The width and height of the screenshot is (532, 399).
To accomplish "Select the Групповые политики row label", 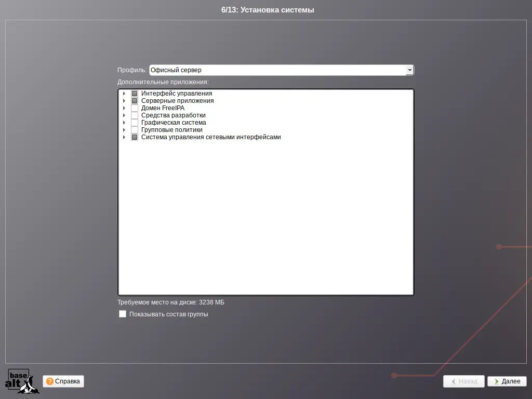I will point(172,130).
